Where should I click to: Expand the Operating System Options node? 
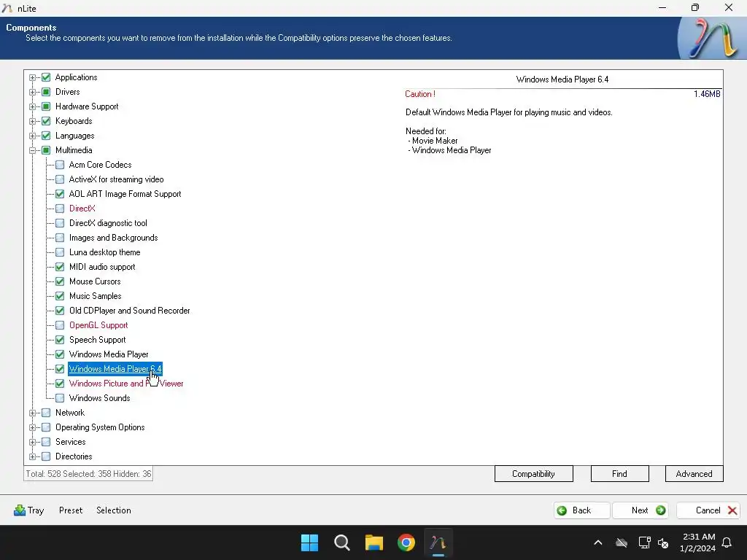click(x=32, y=427)
